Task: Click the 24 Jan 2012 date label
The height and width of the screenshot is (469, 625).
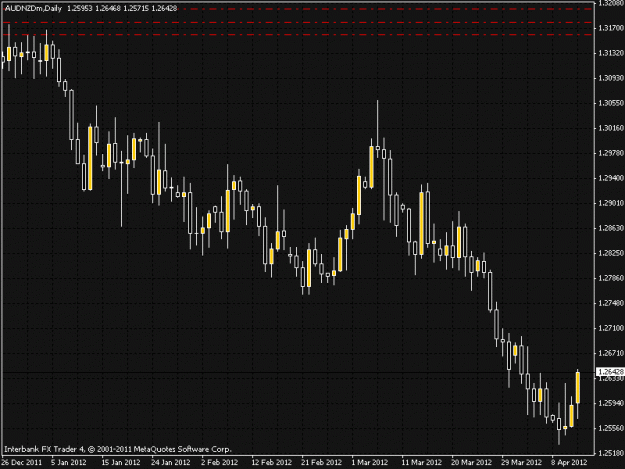Action: [171, 463]
